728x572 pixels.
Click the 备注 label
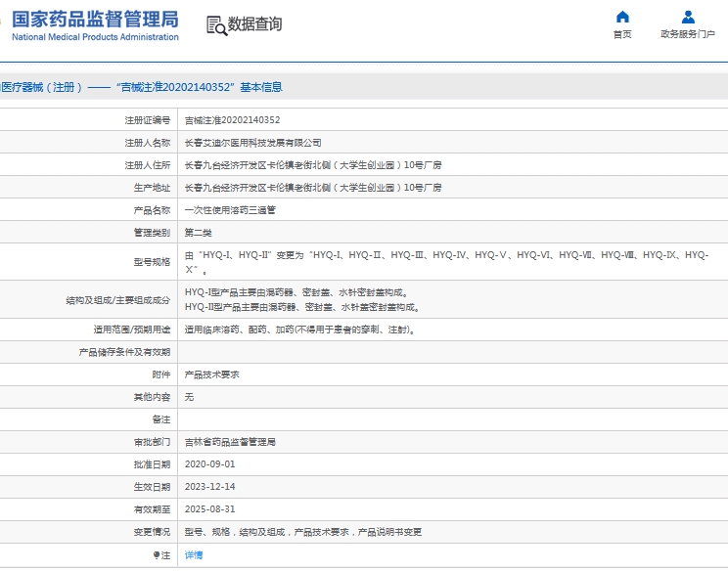click(x=161, y=419)
